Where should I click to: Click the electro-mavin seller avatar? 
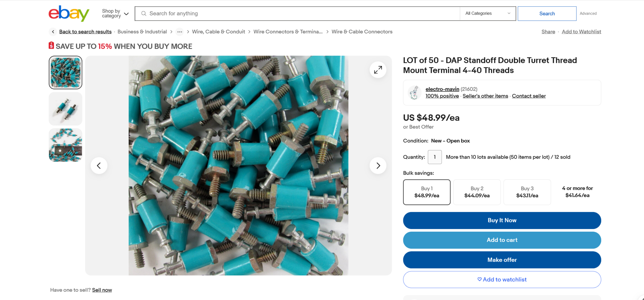[414, 93]
